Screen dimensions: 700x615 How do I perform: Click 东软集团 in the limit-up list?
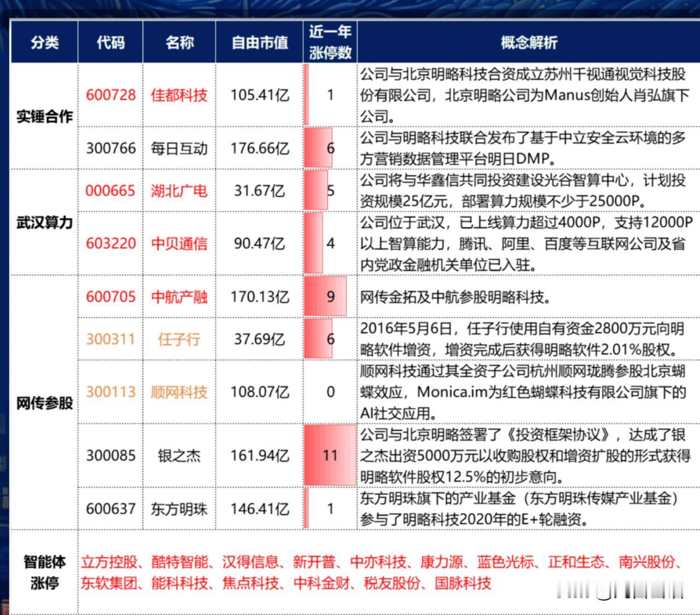coord(109,583)
